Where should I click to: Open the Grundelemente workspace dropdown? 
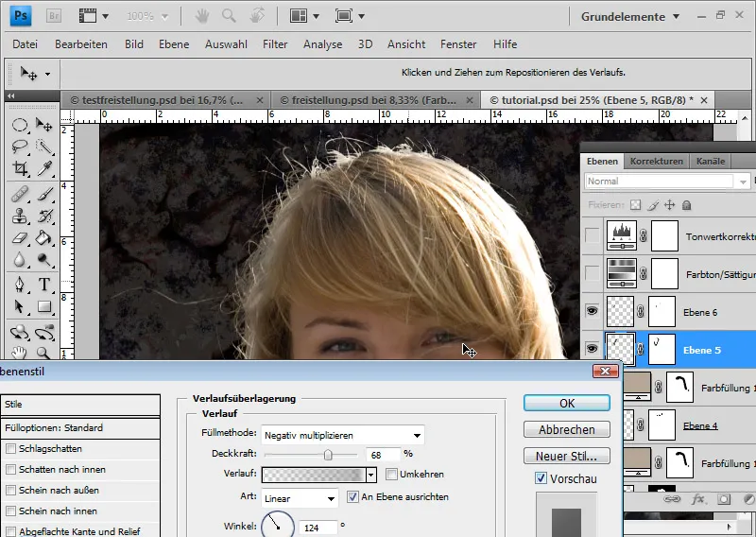(629, 17)
